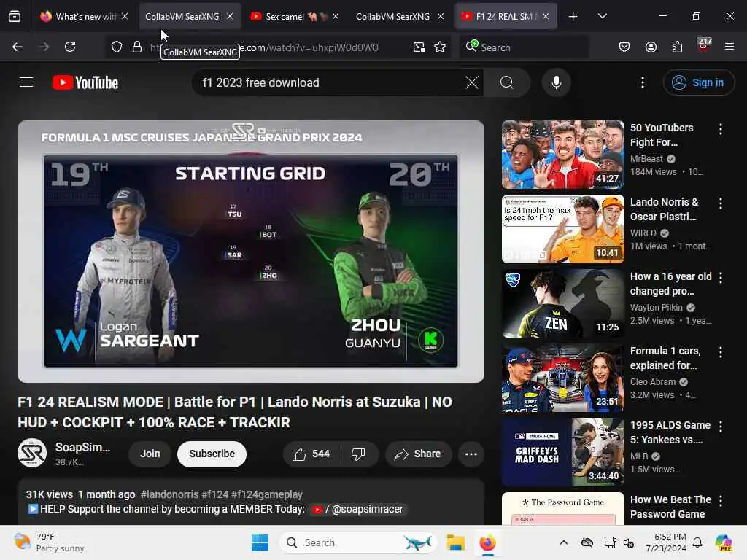The image size is (747, 560).
Task: Open YouTube settings three-dot menu
Action: 643,82
